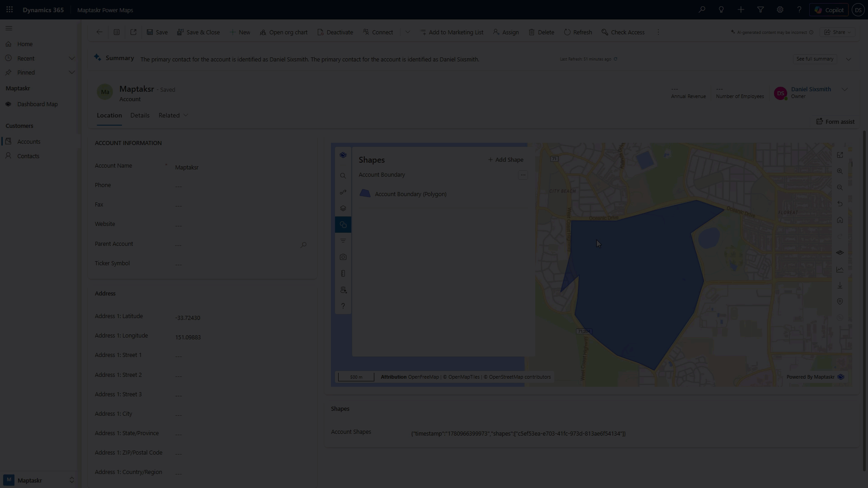
Task: Click Save & Close
Action: tap(198, 32)
